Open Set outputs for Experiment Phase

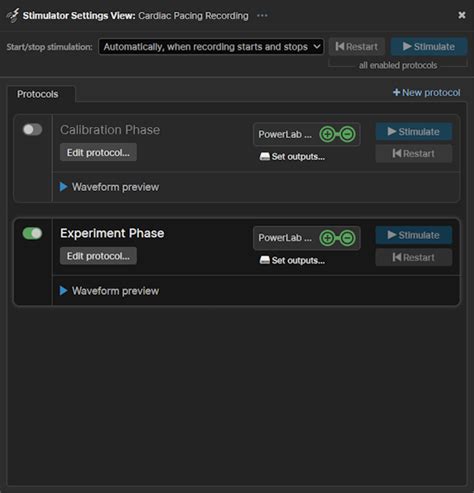pos(292,260)
